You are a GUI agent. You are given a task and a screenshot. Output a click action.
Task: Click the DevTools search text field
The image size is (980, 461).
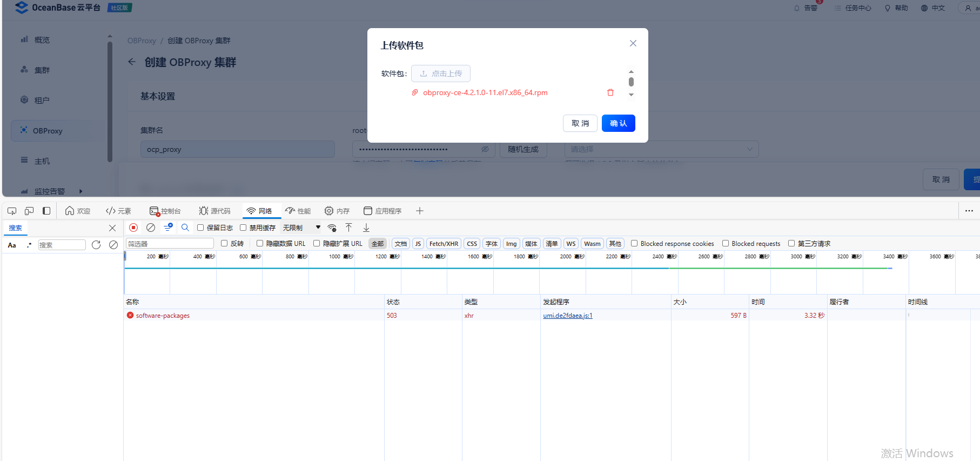(62, 245)
